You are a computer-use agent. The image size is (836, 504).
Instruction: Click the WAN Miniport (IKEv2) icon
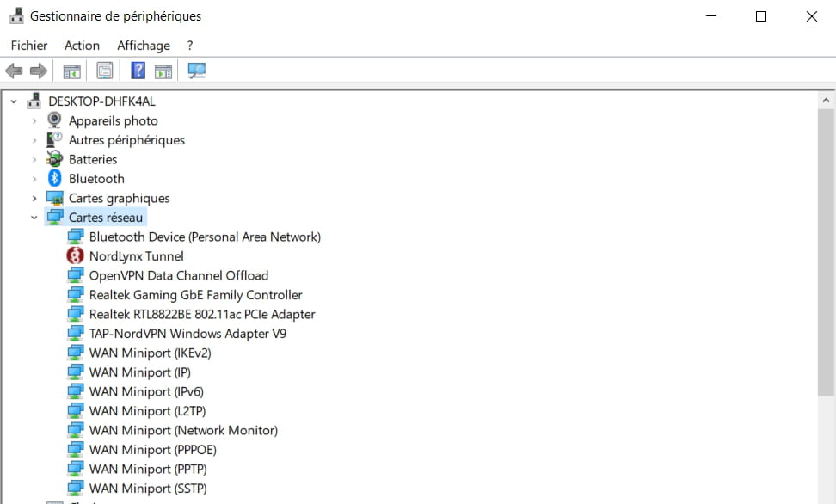point(75,353)
